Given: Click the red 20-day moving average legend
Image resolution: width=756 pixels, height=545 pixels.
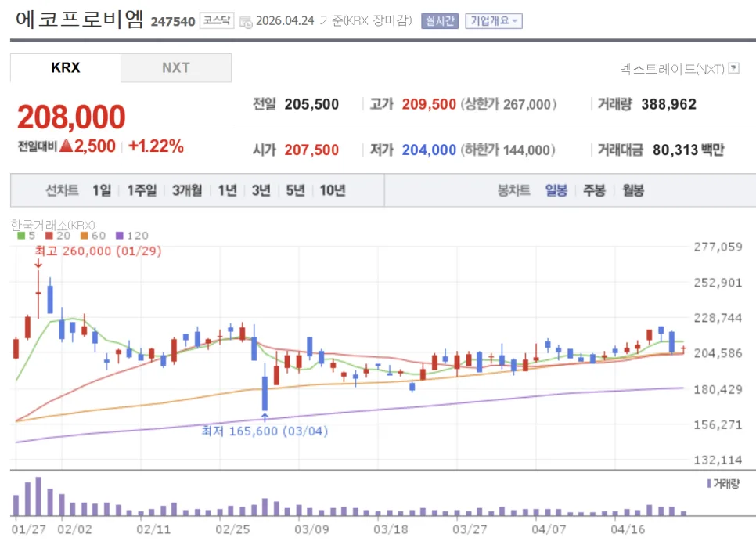Looking at the screenshot, I should (x=58, y=236).
